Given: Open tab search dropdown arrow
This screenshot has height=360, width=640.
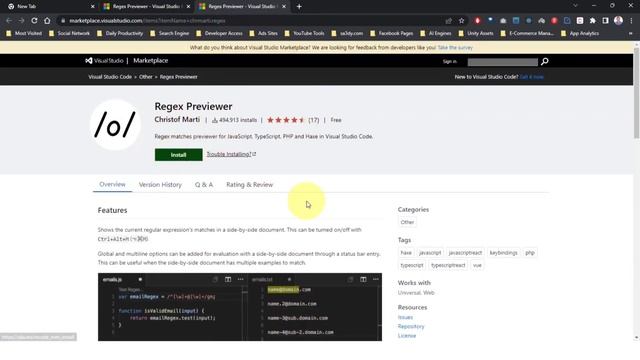Looking at the screenshot, I should point(575,6).
